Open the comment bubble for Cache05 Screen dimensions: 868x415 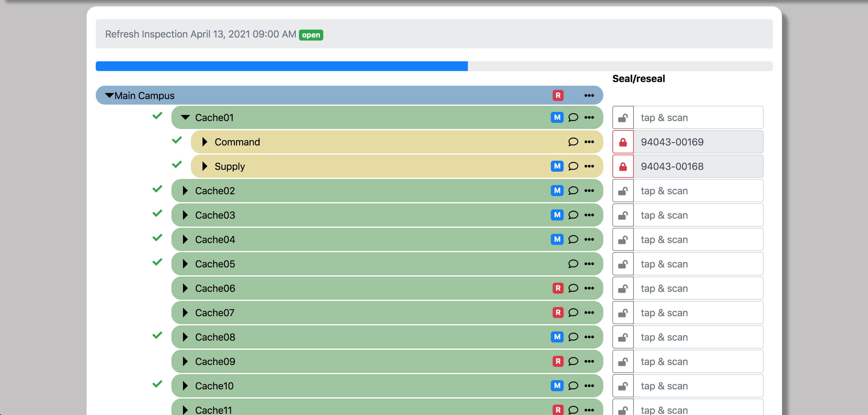pyautogui.click(x=573, y=264)
